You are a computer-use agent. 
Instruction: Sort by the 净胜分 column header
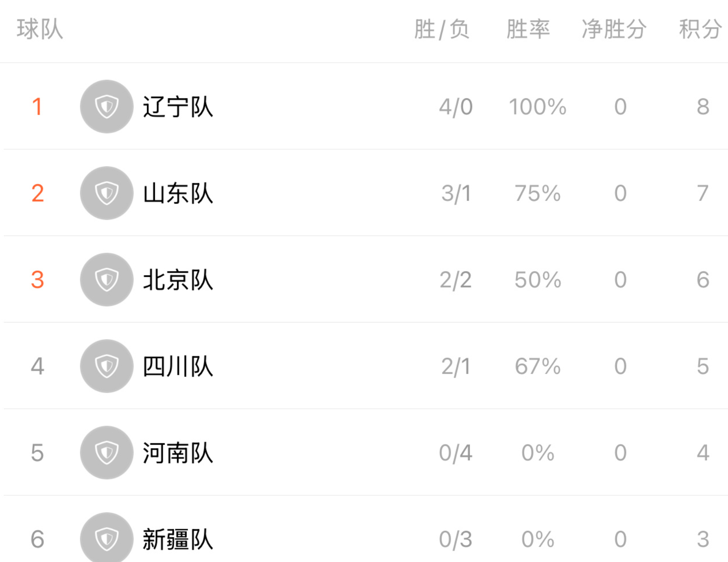point(614,29)
